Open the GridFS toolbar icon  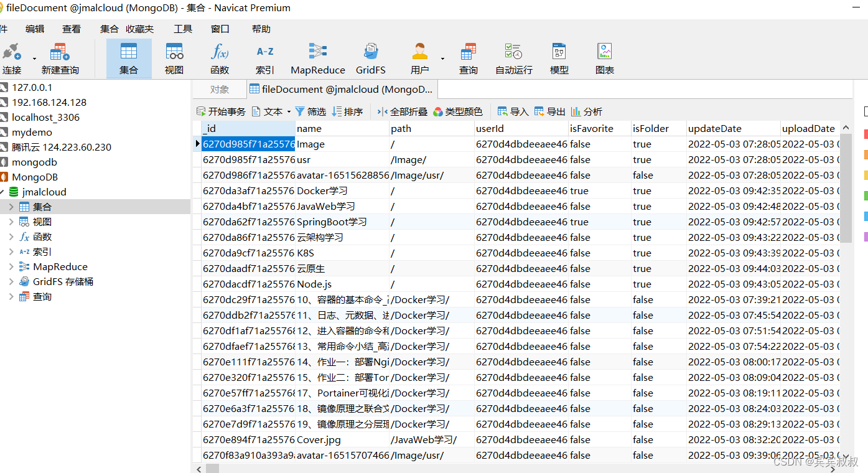pyautogui.click(x=371, y=59)
